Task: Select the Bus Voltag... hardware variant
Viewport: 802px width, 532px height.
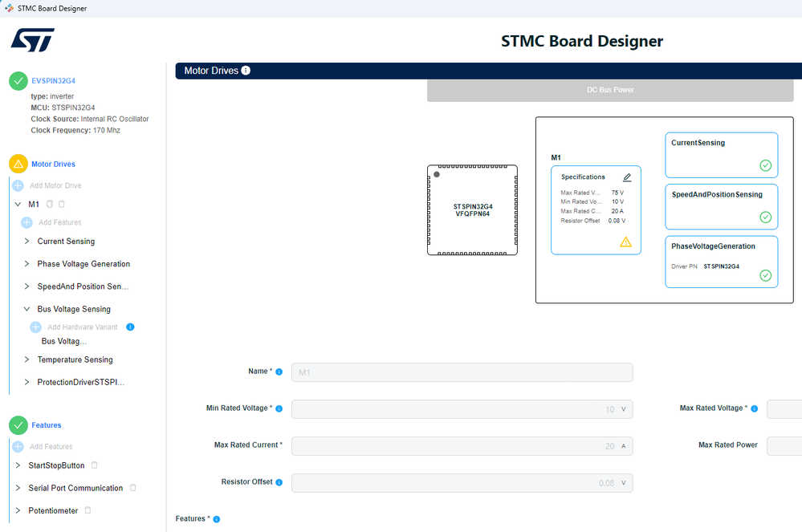Action: [x=64, y=341]
